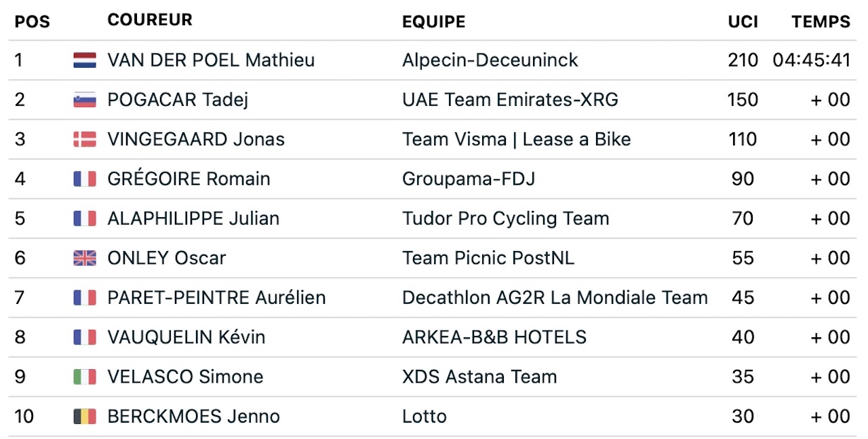Click the Slovenian flag beside Pogacar

85,100
